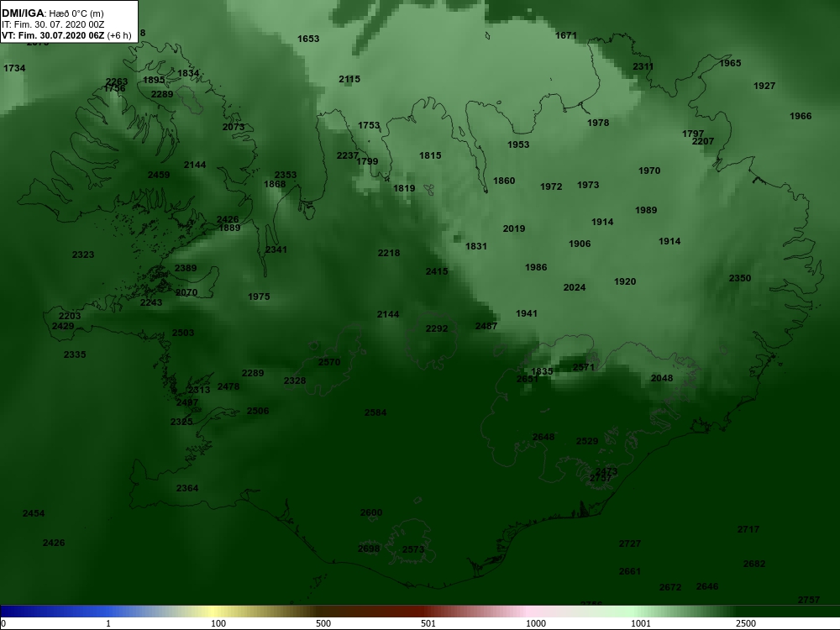Choose the freezing level value 1989
The image size is (840, 630).
tap(646, 210)
